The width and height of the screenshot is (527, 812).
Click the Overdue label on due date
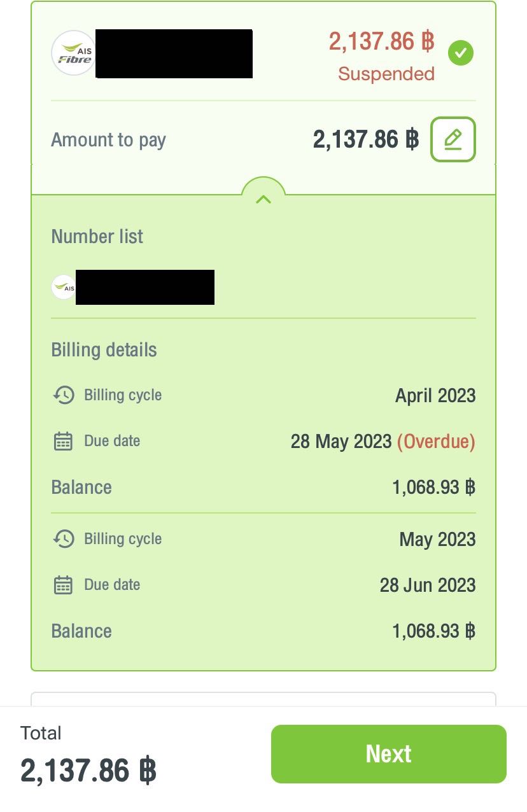tap(436, 441)
